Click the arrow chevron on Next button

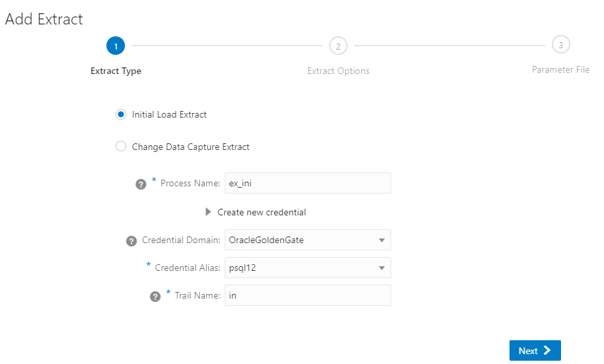(x=547, y=351)
